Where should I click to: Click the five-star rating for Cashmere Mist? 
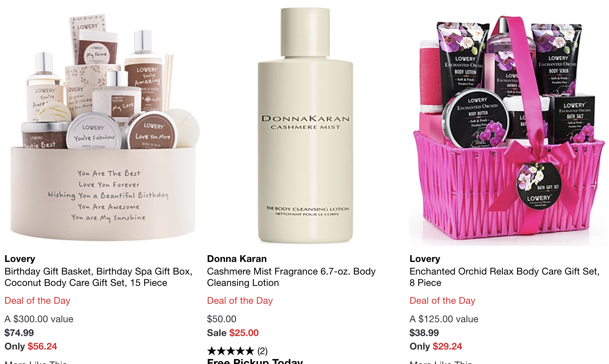(x=231, y=351)
